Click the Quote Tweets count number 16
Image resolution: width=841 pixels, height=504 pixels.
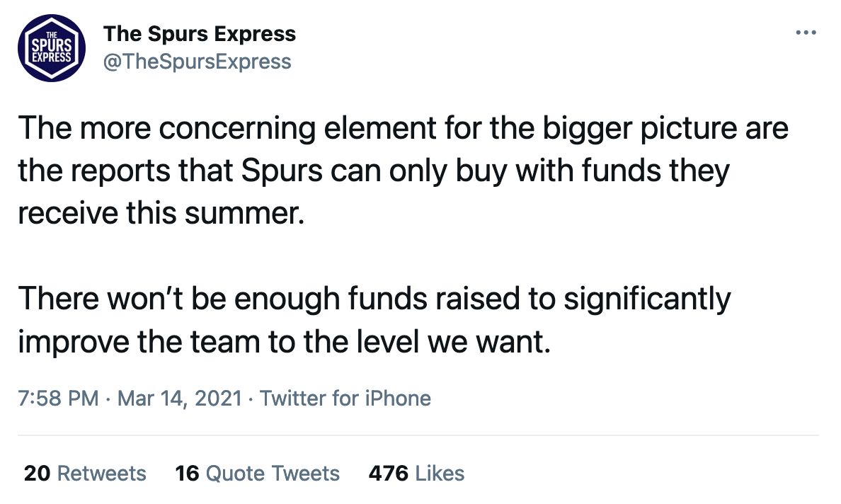point(187,473)
